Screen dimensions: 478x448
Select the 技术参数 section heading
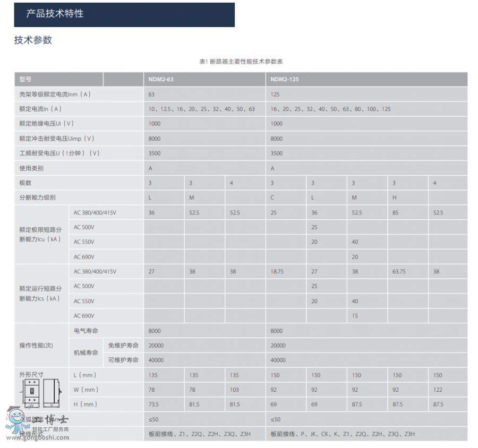[x=33, y=40]
